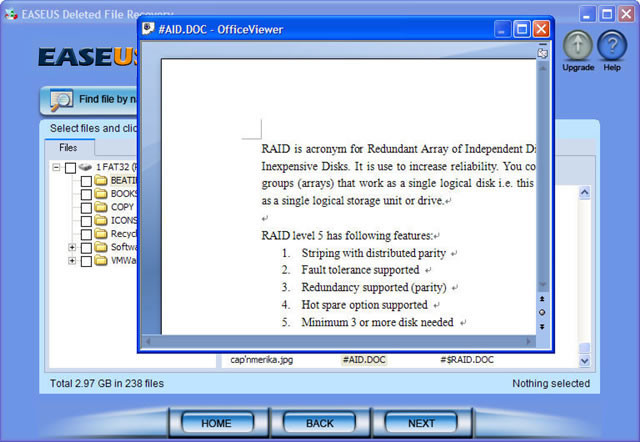Click the Recycle folder icon
Screen dimensions: 640x442
[x=101, y=234]
